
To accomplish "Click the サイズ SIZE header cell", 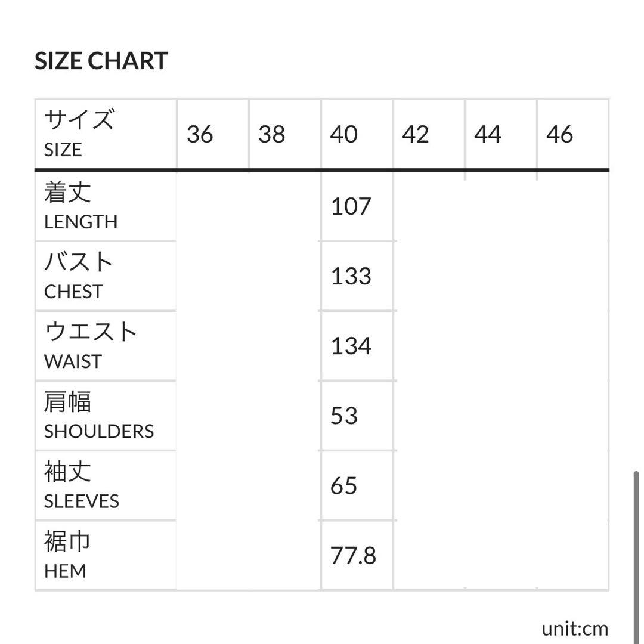I will pyautogui.click(x=79, y=134).
